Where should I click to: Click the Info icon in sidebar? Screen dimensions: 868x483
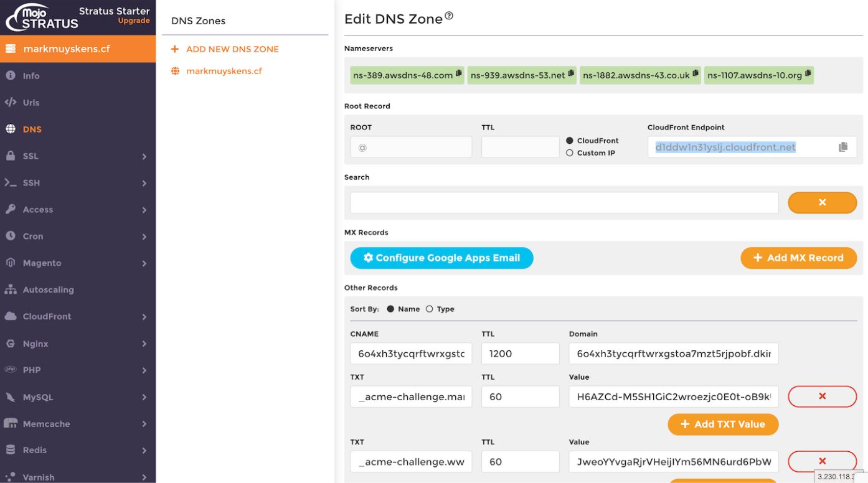(x=11, y=75)
